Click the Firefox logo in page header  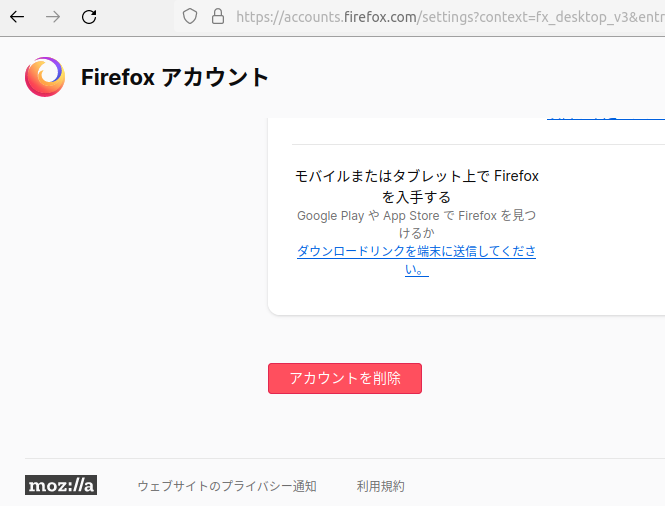(x=45, y=77)
